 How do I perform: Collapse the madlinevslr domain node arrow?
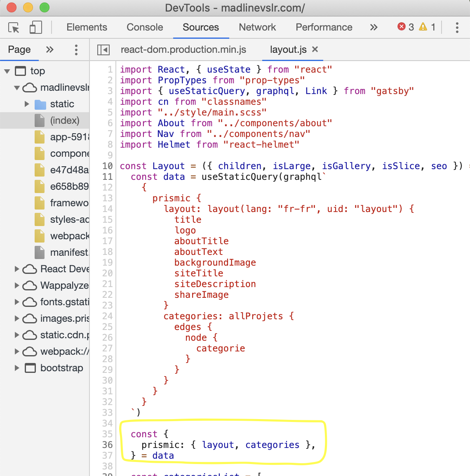17,88
